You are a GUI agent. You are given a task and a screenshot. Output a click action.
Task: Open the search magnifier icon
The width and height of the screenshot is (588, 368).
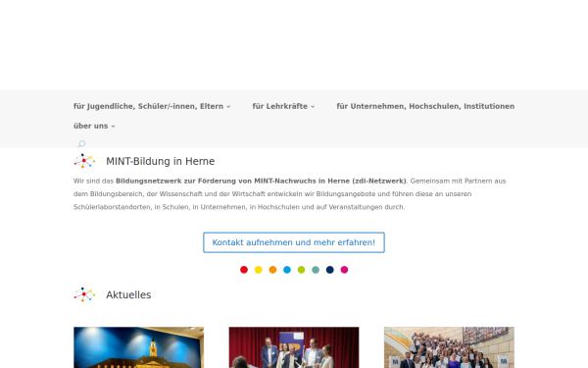81,143
